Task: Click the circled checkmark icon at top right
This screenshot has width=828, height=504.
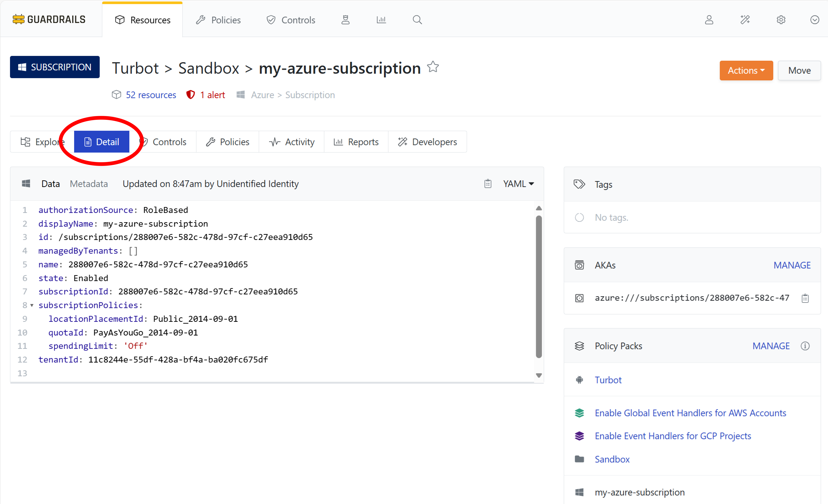Action: click(x=814, y=20)
